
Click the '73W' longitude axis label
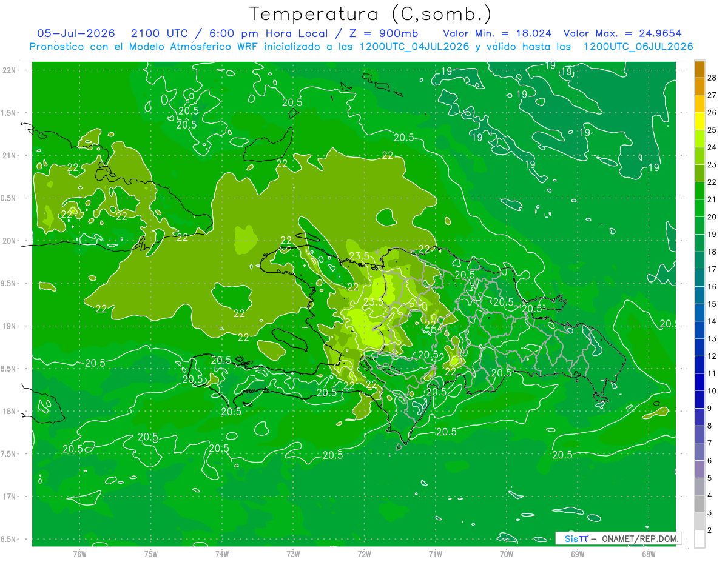point(293,554)
